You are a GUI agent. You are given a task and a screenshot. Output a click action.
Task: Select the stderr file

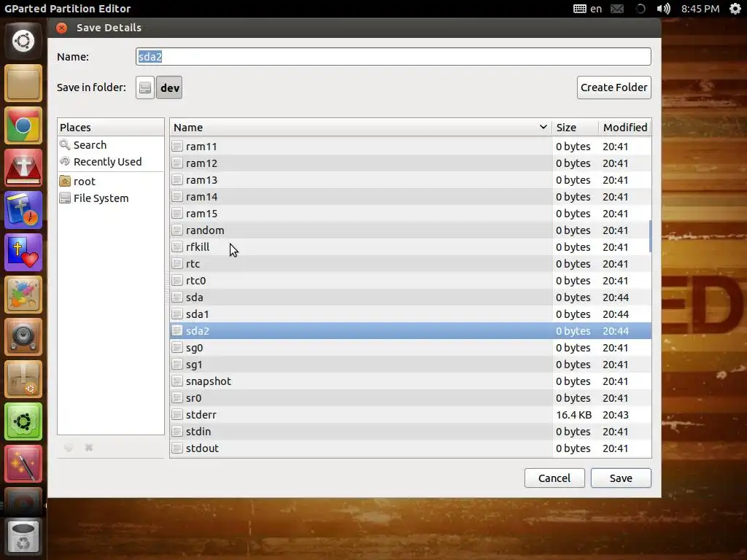click(410, 414)
